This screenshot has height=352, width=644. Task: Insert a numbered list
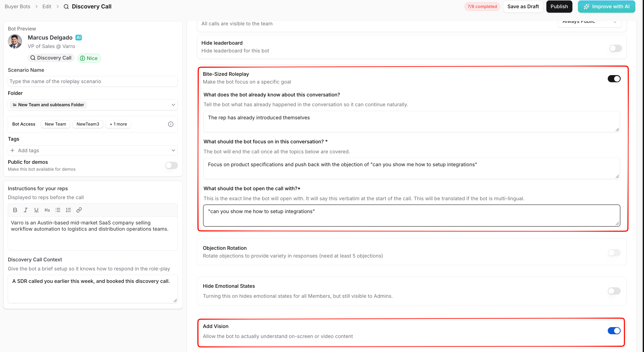[x=68, y=210]
